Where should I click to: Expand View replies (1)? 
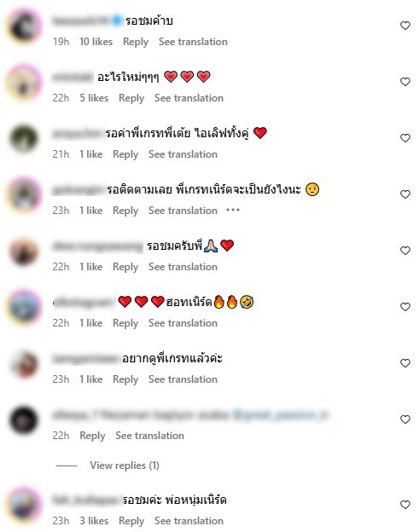click(125, 465)
